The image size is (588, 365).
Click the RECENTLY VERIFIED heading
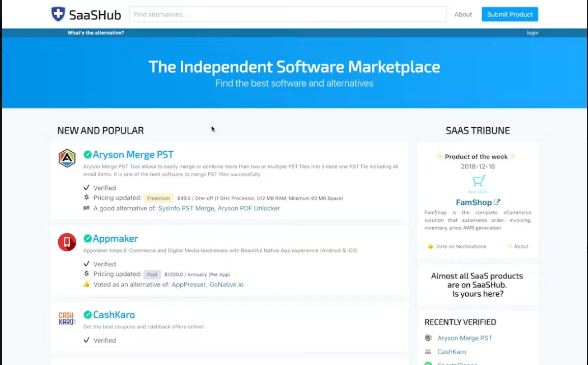tap(460, 322)
